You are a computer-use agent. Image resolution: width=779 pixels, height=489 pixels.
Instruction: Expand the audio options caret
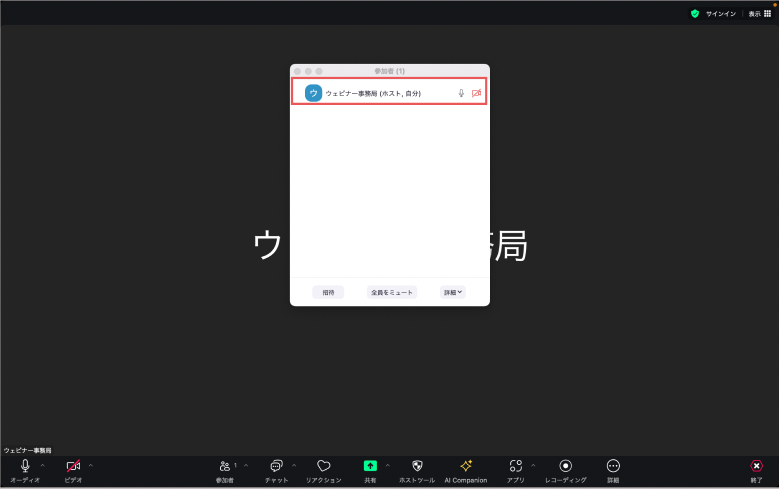(42, 465)
